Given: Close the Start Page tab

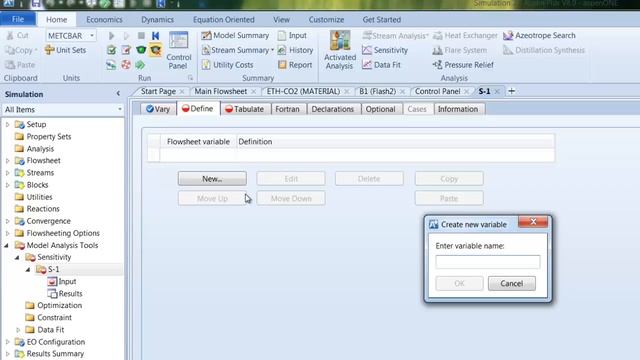Looking at the screenshot, I should click(x=182, y=92).
